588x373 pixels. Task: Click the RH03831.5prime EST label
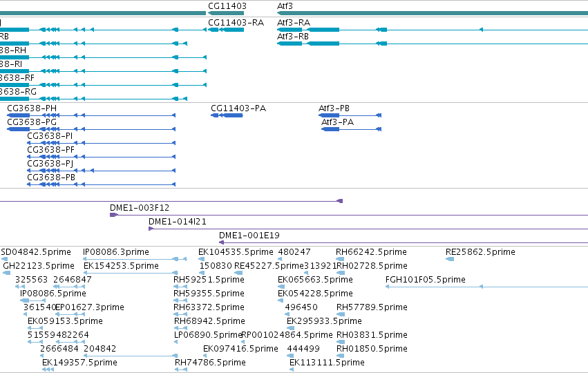point(372,335)
